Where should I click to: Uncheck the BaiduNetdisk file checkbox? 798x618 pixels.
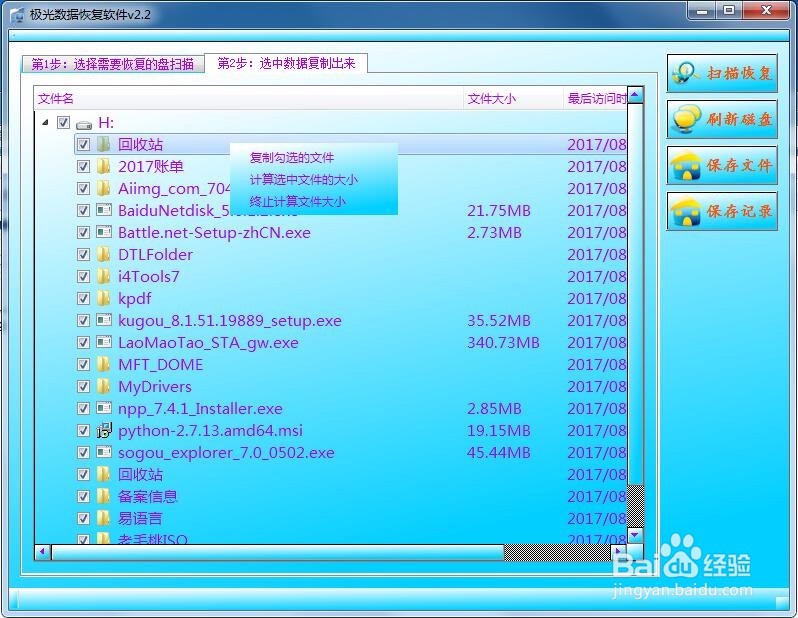(x=83, y=210)
